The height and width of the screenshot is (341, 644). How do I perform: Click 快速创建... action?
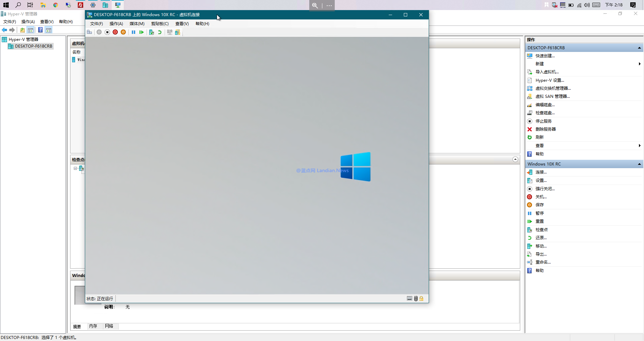pyautogui.click(x=545, y=56)
